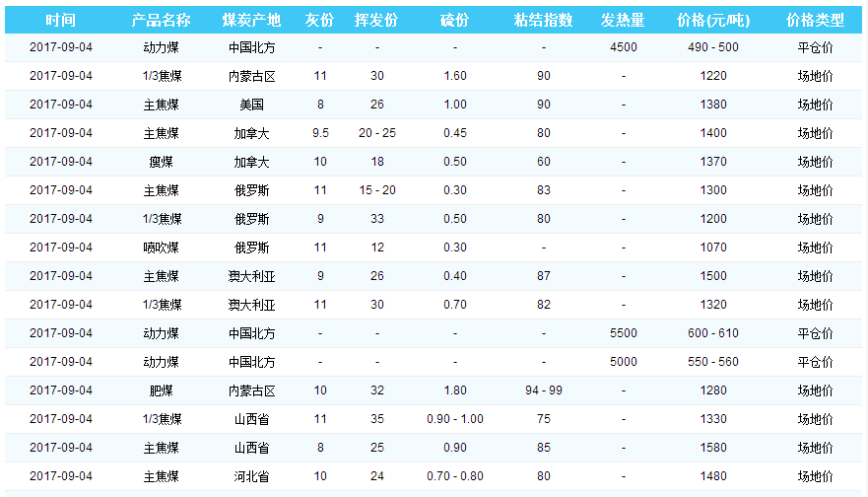Click the price value 1580
Screen dimensions: 868x497
(x=712, y=448)
